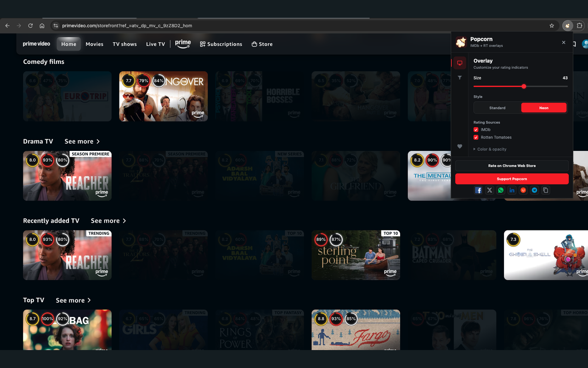
Task: Click the heart icon in Popcorn sidebar
Action: click(459, 146)
